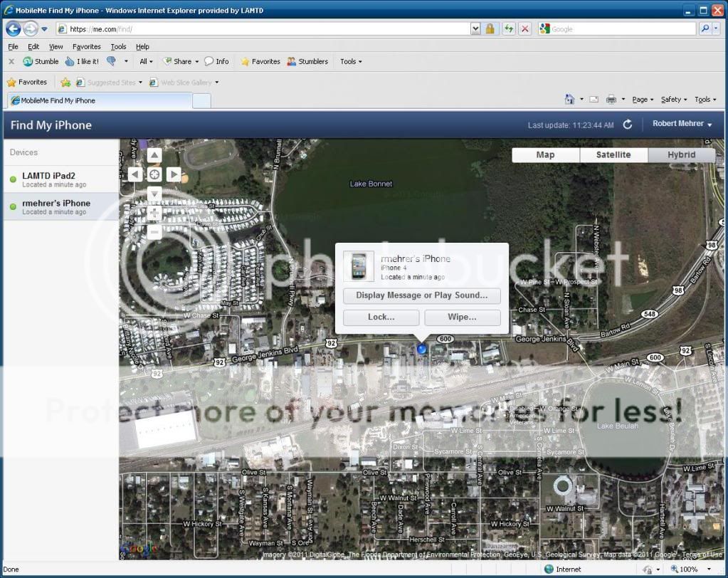
Task: Click the Home icon in command bar
Action: (570, 100)
